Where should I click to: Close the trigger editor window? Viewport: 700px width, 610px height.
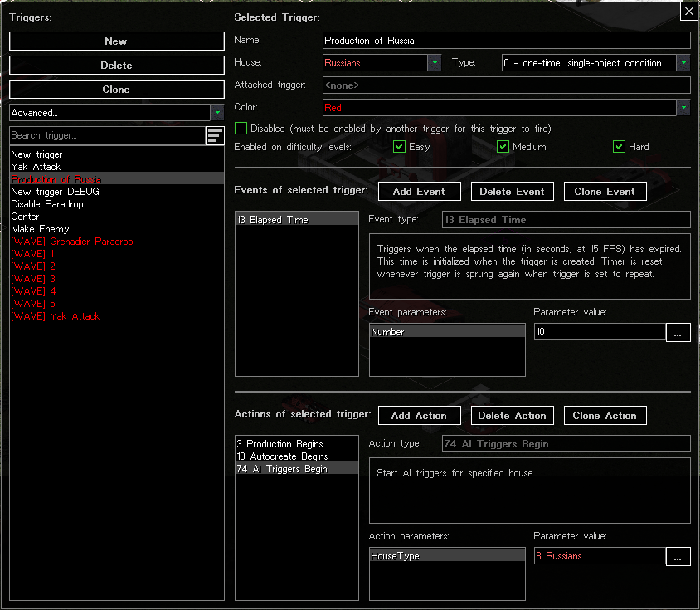[x=689, y=12]
